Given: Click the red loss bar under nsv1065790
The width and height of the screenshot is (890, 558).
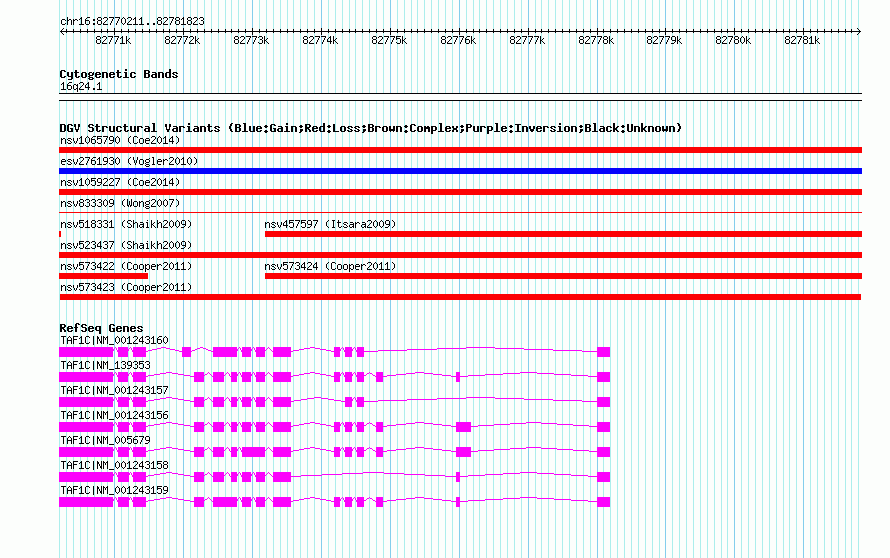Looking at the screenshot, I should coord(460,150).
